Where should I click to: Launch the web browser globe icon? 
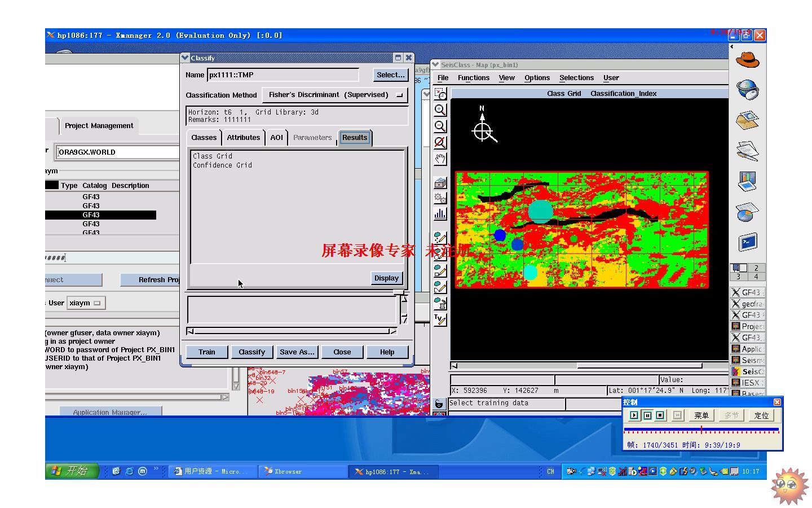[x=748, y=89]
